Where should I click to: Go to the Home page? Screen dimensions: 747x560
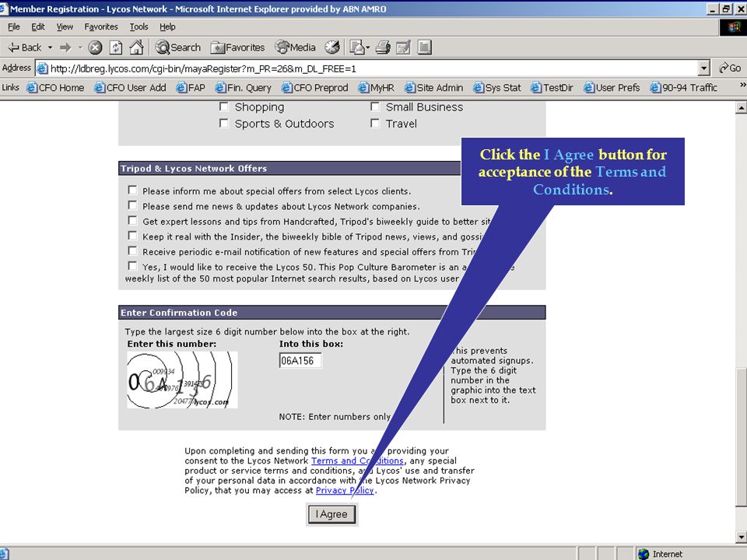pos(136,47)
